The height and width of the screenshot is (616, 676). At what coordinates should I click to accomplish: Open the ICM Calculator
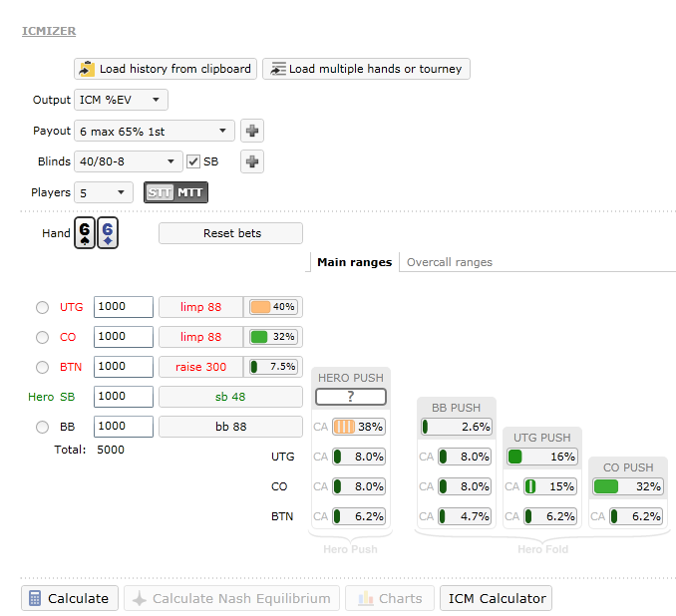[496, 598]
